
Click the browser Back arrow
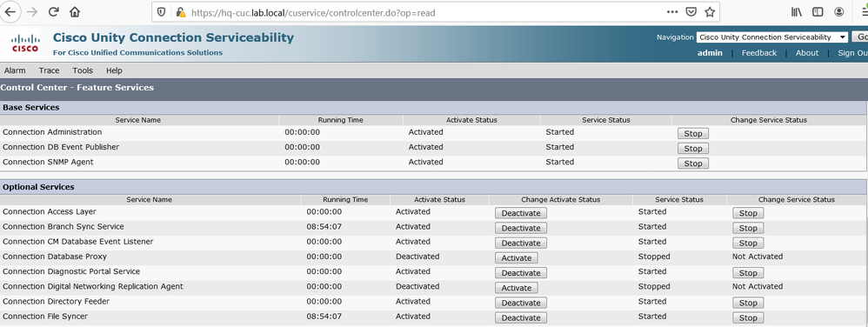[10, 11]
